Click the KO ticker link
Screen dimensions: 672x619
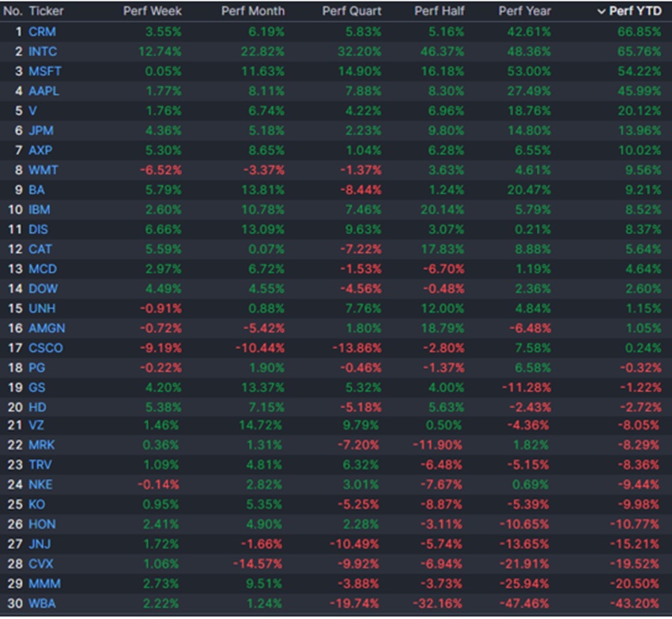(x=37, y=504)
